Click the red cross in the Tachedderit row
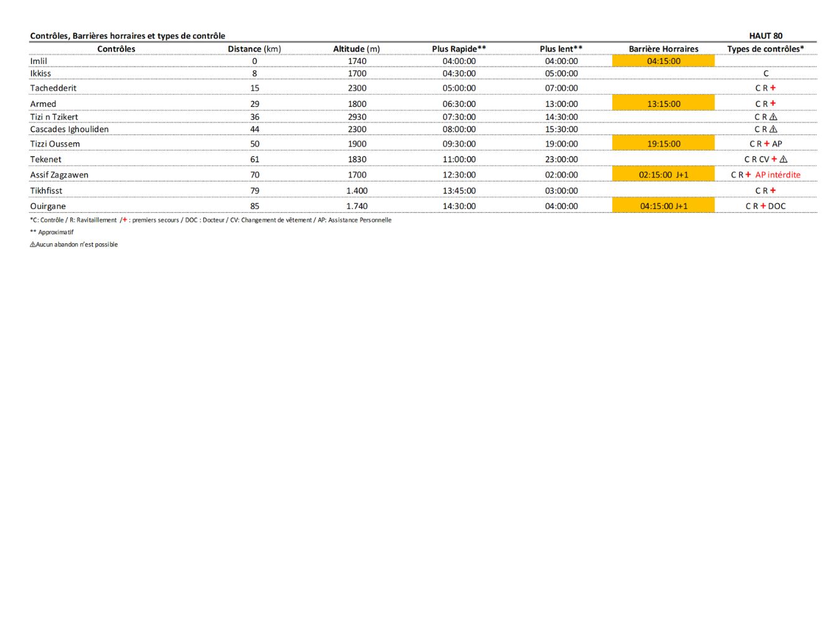Image resolution: width=840 pixels, height=622 pixels. click(773, 88)
